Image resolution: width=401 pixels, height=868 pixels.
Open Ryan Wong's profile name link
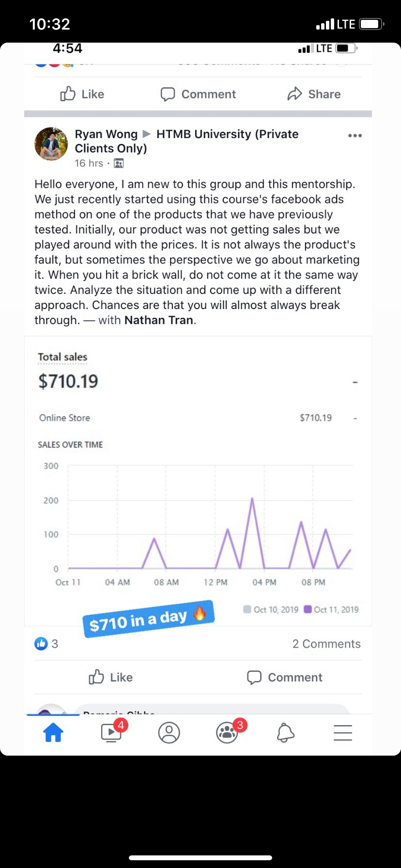[x=106, y=134]
